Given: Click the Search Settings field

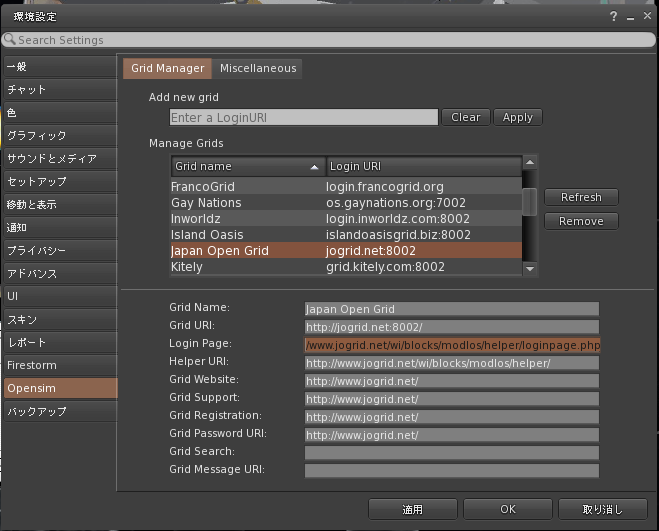Looking at the screenshot, I should tap(328, 40).
